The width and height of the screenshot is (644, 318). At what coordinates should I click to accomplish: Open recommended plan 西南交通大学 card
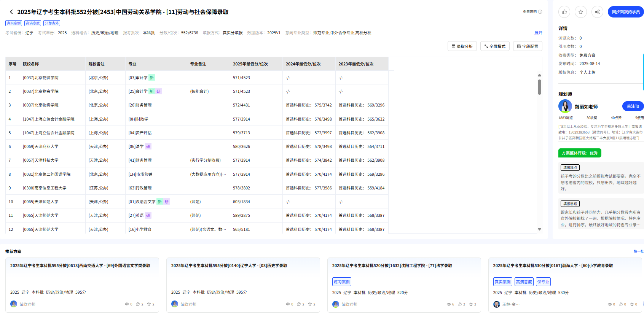[82, 285]
